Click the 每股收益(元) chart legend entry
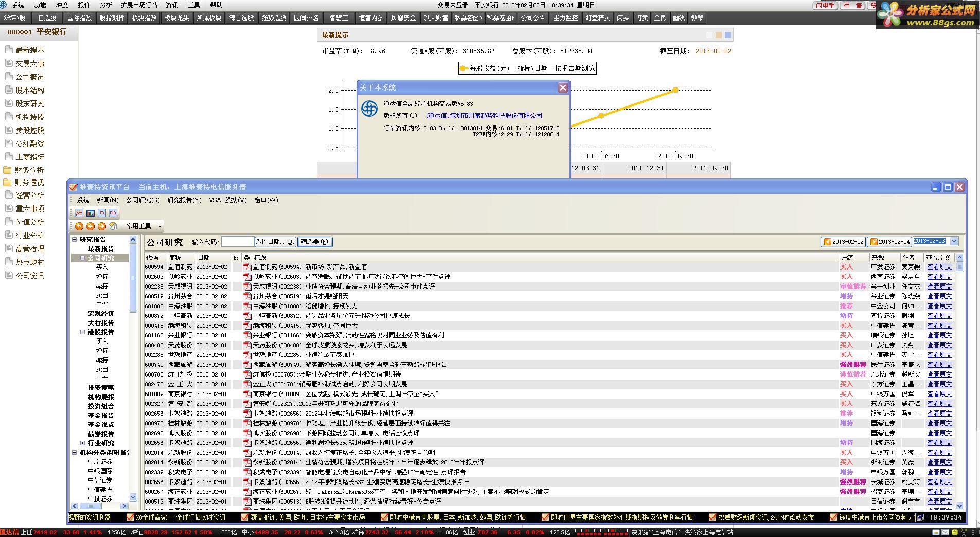This screenshot has height=537, width=980. coord(485,68)
